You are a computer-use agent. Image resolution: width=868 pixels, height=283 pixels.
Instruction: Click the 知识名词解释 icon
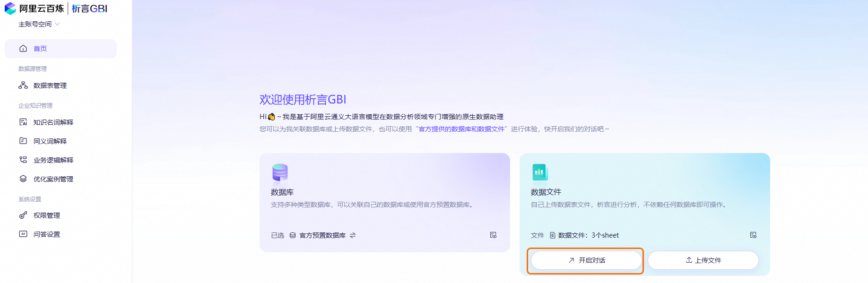click(23, 122)
